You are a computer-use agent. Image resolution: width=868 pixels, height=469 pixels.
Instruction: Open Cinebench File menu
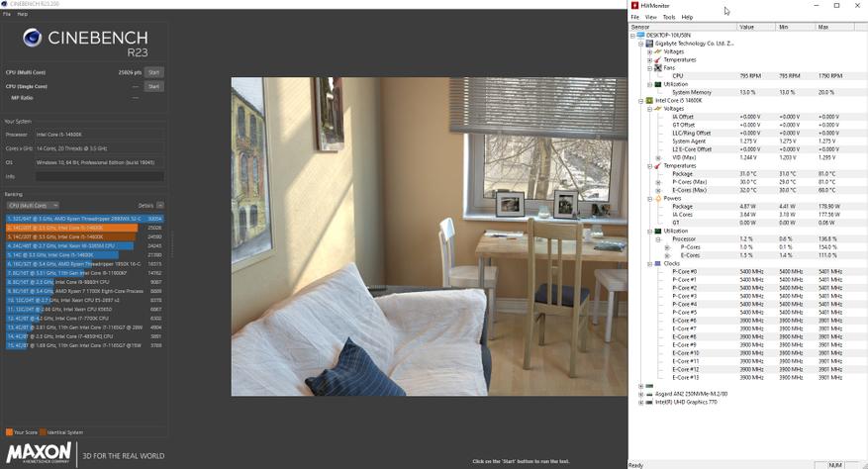click(7, 14)
